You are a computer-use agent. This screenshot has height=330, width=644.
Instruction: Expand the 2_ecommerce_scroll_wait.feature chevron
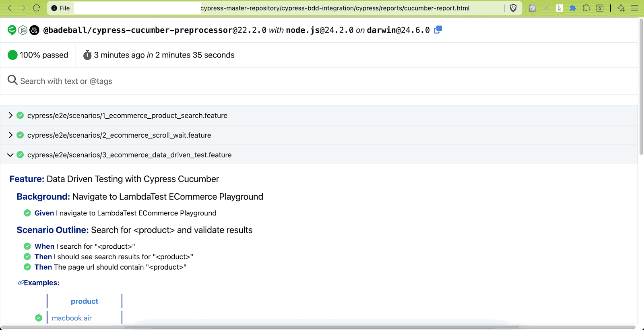[x=10, y=135]
